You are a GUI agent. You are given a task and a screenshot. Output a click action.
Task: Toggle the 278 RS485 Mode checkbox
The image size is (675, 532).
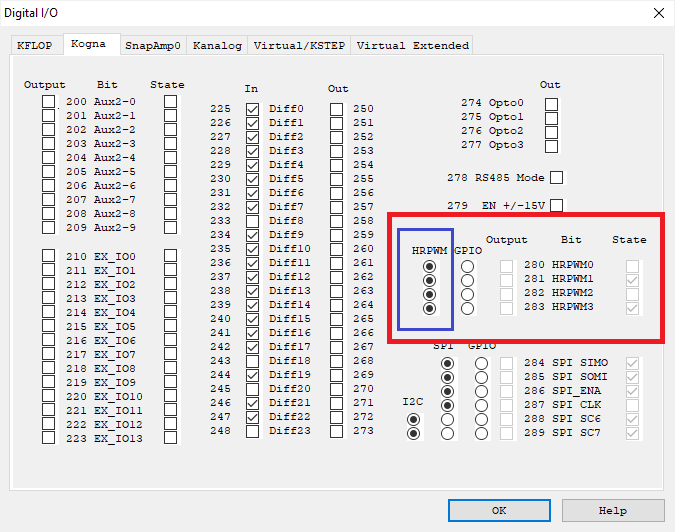click(557, 178)
